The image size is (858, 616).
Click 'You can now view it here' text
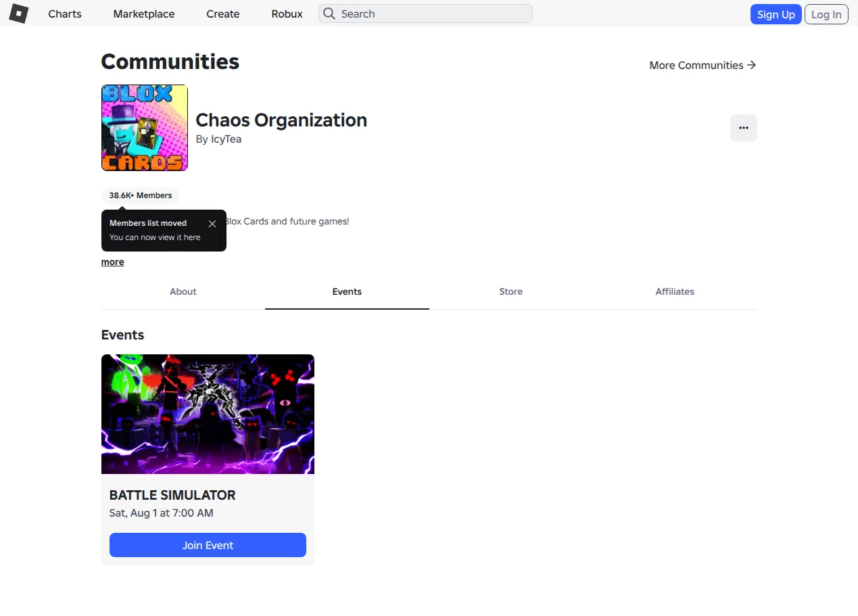pyautogui.click(x=155, y=237)
